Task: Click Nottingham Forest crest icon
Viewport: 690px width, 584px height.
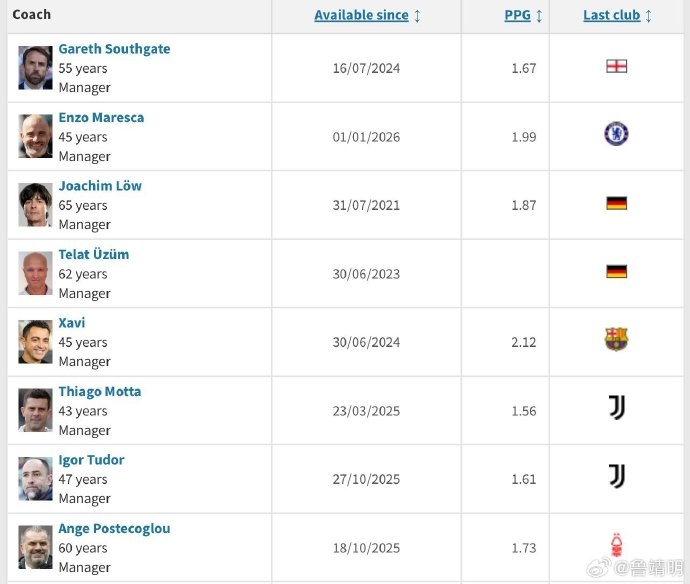Action: pos(617,545)
